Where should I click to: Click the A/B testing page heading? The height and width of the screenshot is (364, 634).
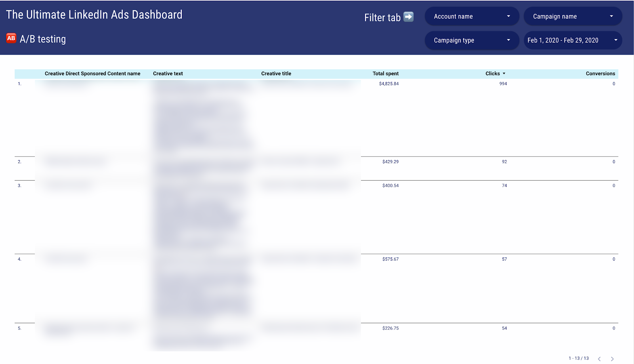[43, 39]
